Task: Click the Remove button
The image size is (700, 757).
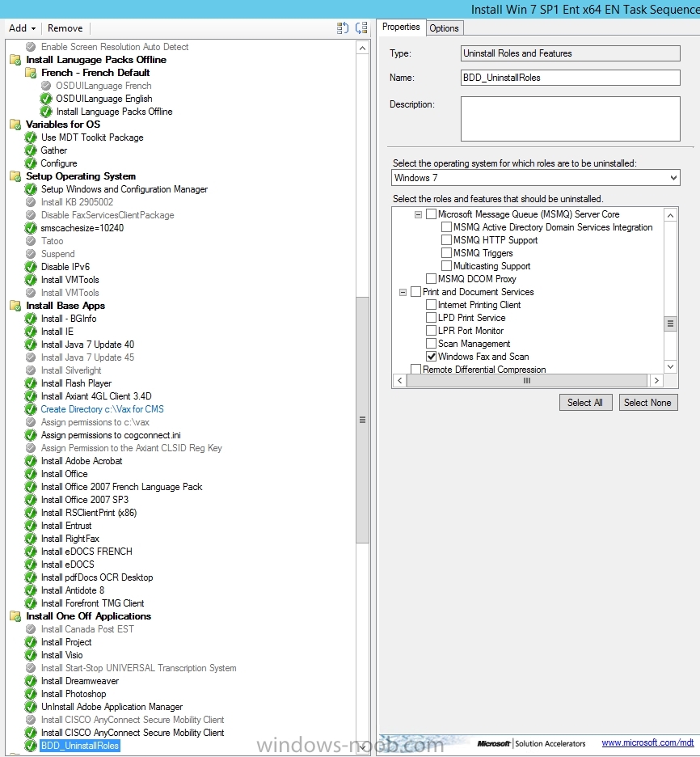Action: 65,28
